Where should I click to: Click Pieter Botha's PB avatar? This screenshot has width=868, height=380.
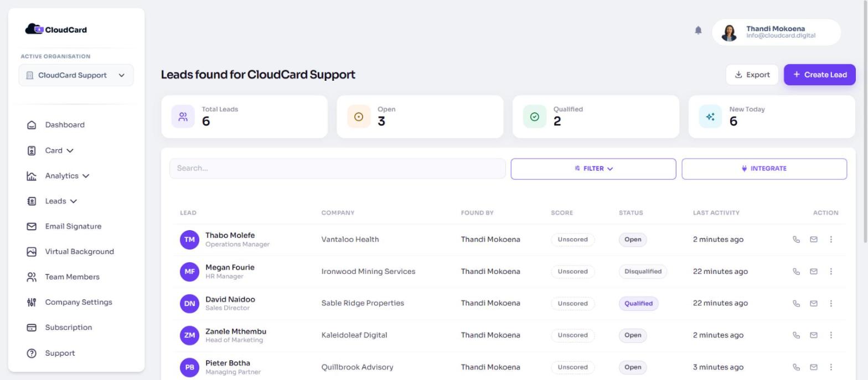[189, 367]
